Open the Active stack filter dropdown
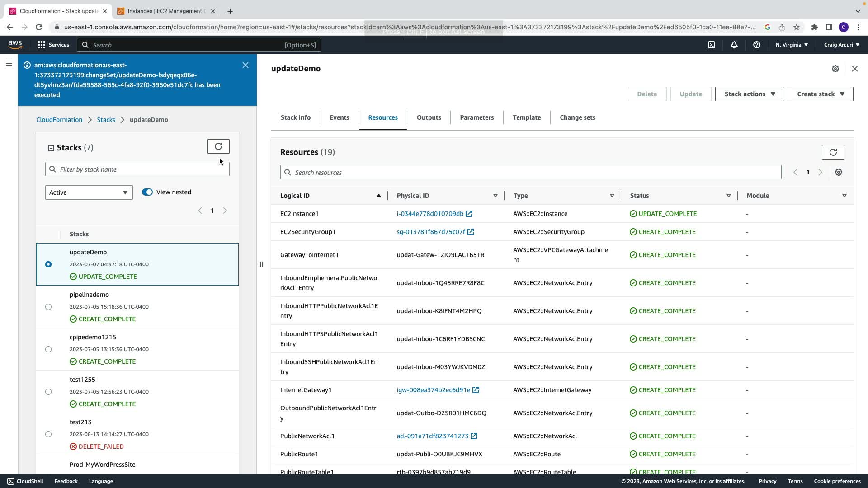This screenshot has width=868, height=488. 89,192
